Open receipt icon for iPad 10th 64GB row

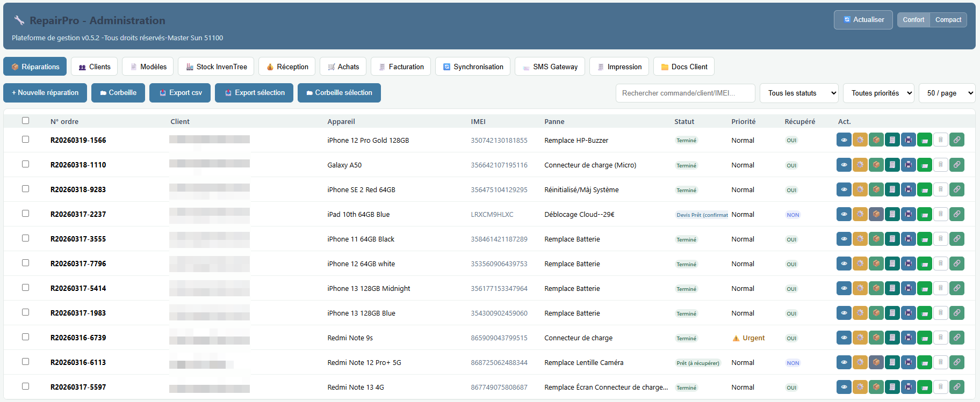(892, 214)
